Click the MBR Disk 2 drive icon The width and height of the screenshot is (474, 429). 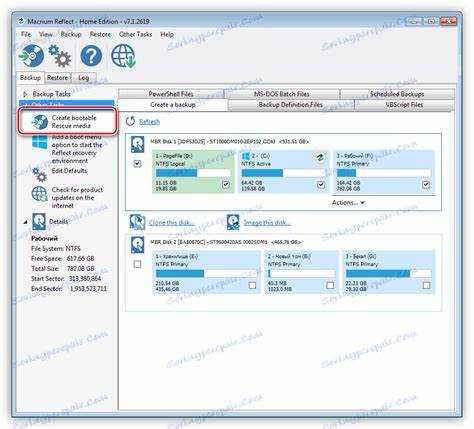click(x=137, y=245)
